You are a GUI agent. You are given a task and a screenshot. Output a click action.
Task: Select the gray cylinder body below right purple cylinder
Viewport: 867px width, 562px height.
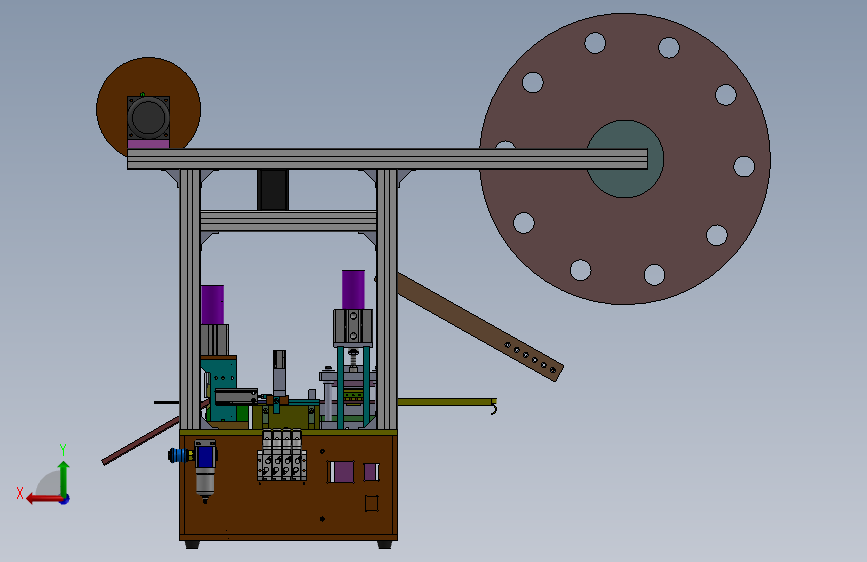353,327
